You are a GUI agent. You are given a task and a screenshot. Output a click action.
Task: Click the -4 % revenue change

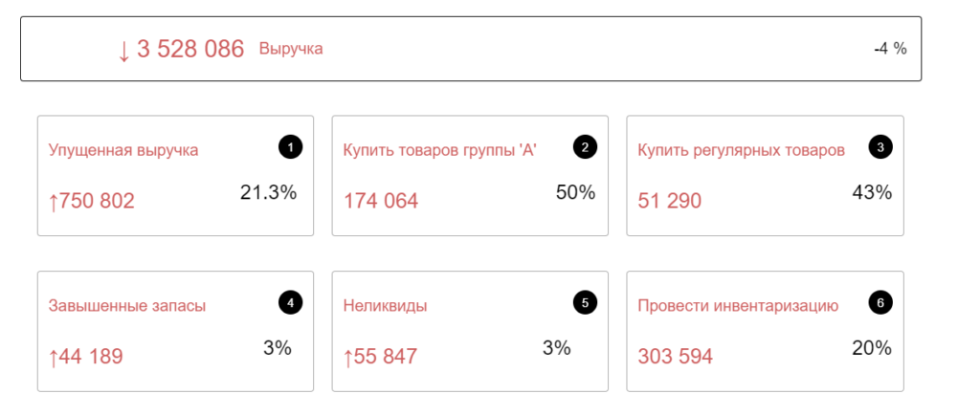tap(890, 49)
